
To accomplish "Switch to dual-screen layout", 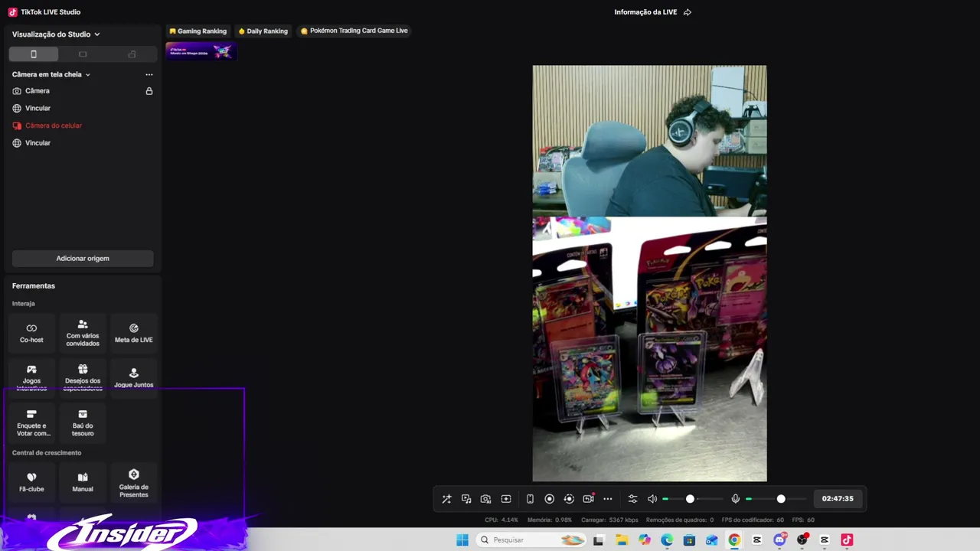I will (132, 54).
